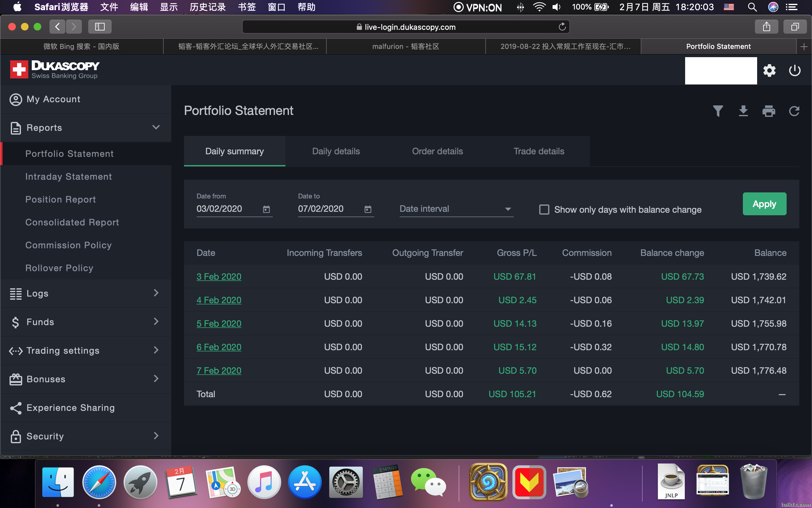Select the Daily summary tab
This screenshot has height=508, width=812.
[x=234, y=151]
